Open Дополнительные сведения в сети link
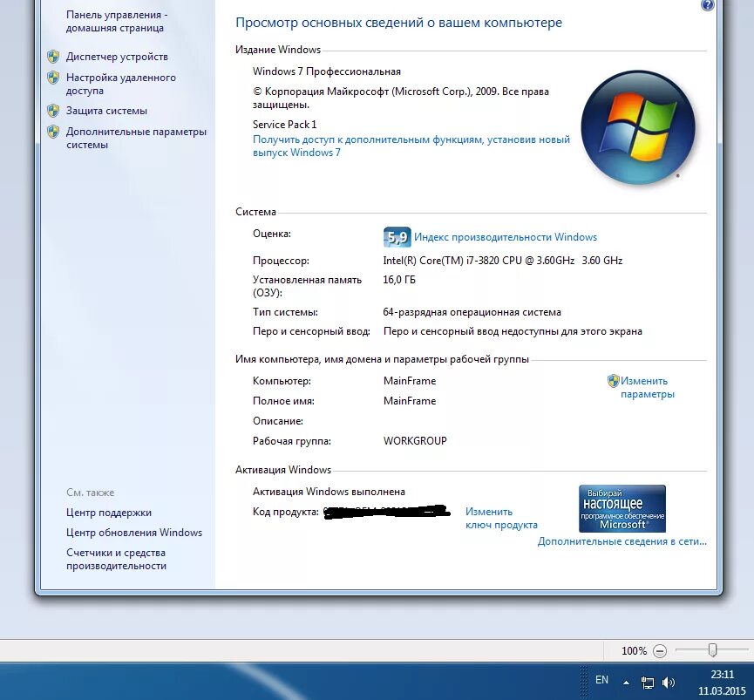754x700 pixels. pyautogui.click(x=622, y=541)
